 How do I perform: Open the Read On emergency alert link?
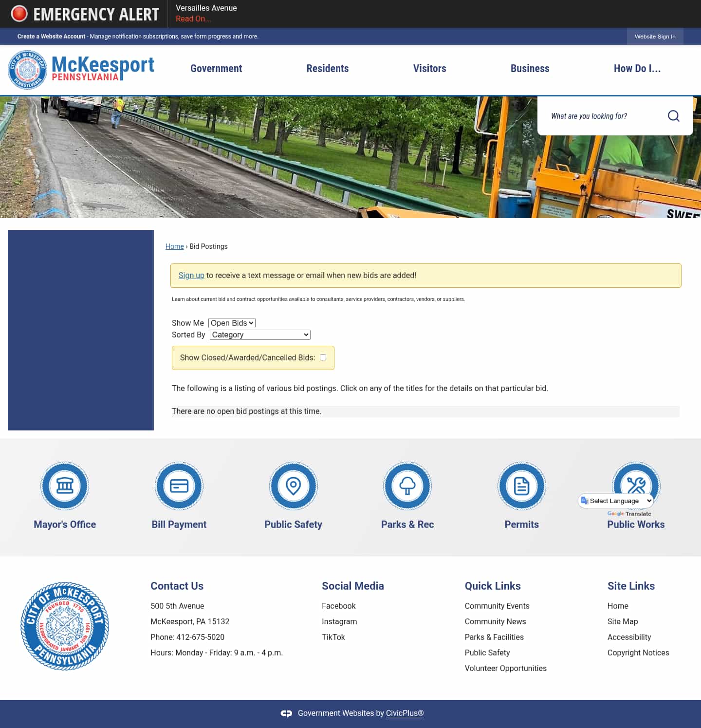click(193, 19)
